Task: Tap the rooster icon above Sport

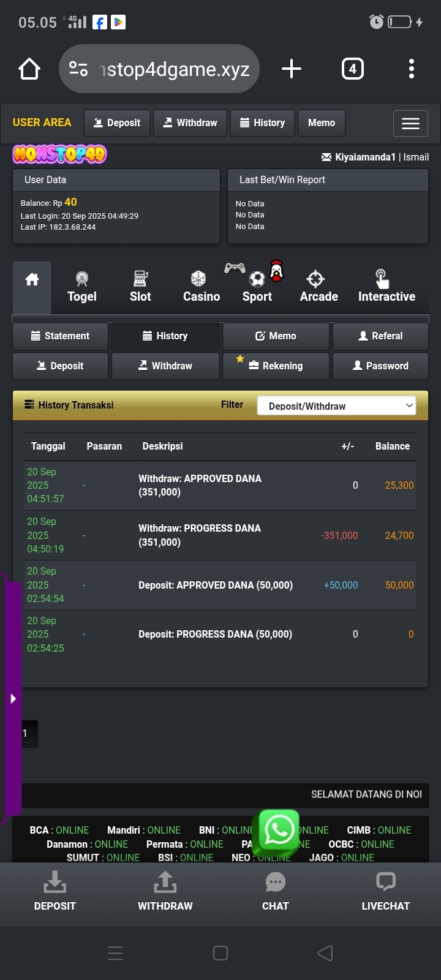Action: [277, 270]
